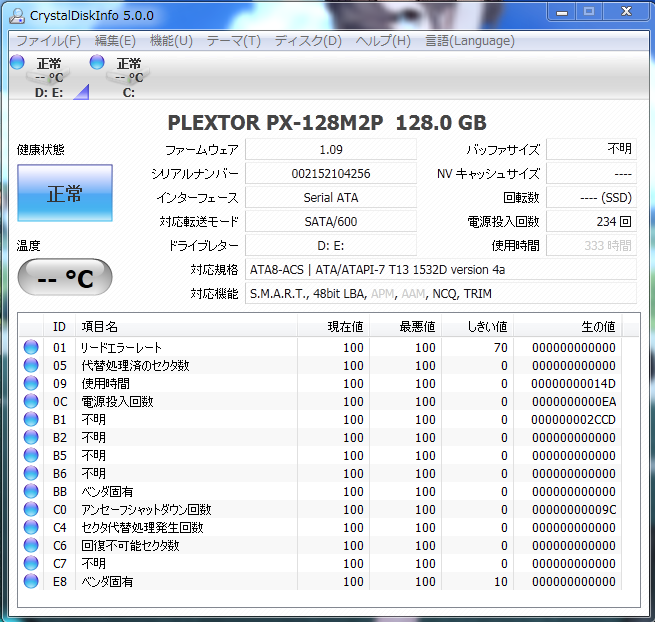The width and height of the screenshot is (655, 622).
Task: Select the 回復不可能セクタ数 attribute name
Action: 130,546
